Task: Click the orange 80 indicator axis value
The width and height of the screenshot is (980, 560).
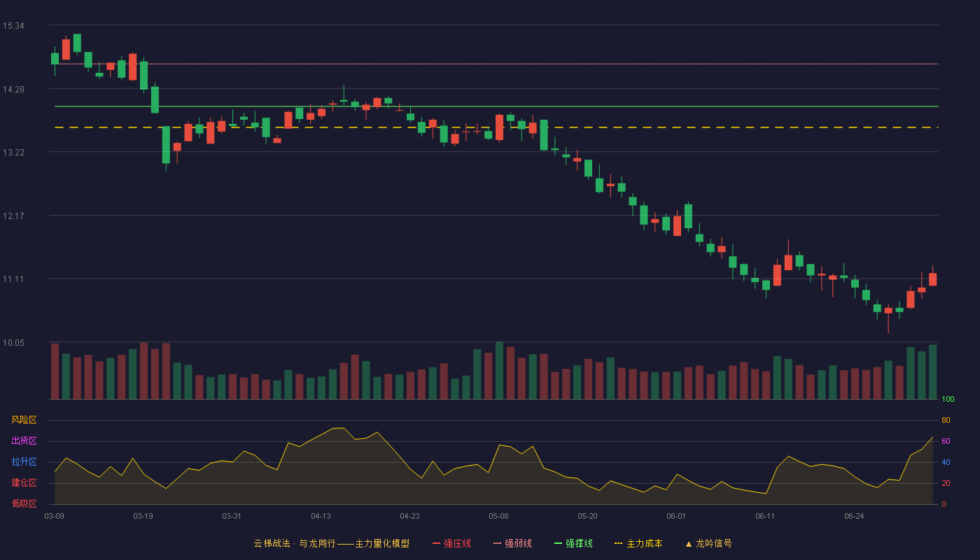Action: pos(946,420)
